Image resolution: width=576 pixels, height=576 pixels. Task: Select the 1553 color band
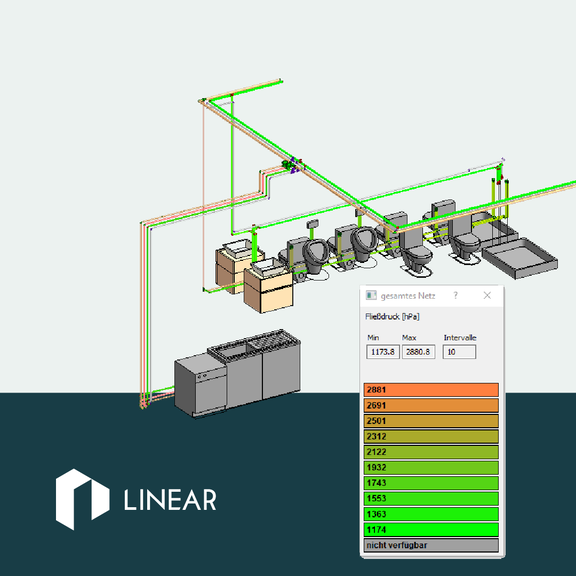coord(431,498)
